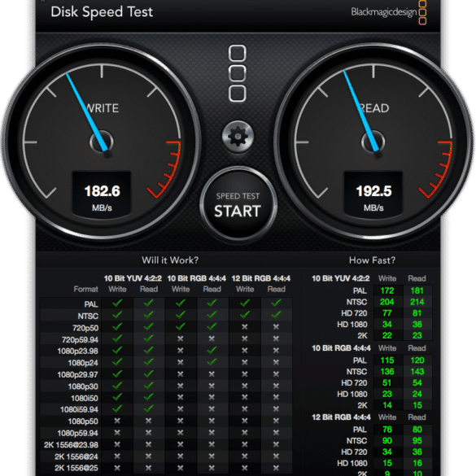Click 10 Bit RGB 2K read value 15
The image size is (476, 476).
(417, 405)
